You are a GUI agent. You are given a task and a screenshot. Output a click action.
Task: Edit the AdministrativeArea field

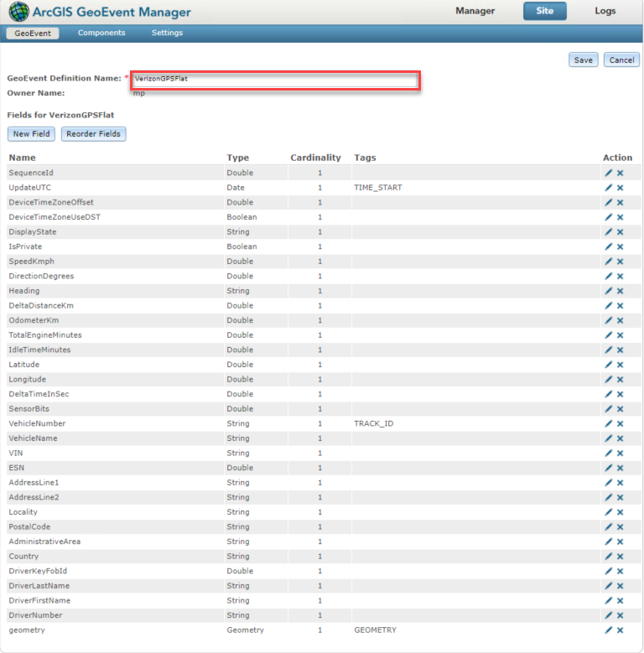point(609,542)
